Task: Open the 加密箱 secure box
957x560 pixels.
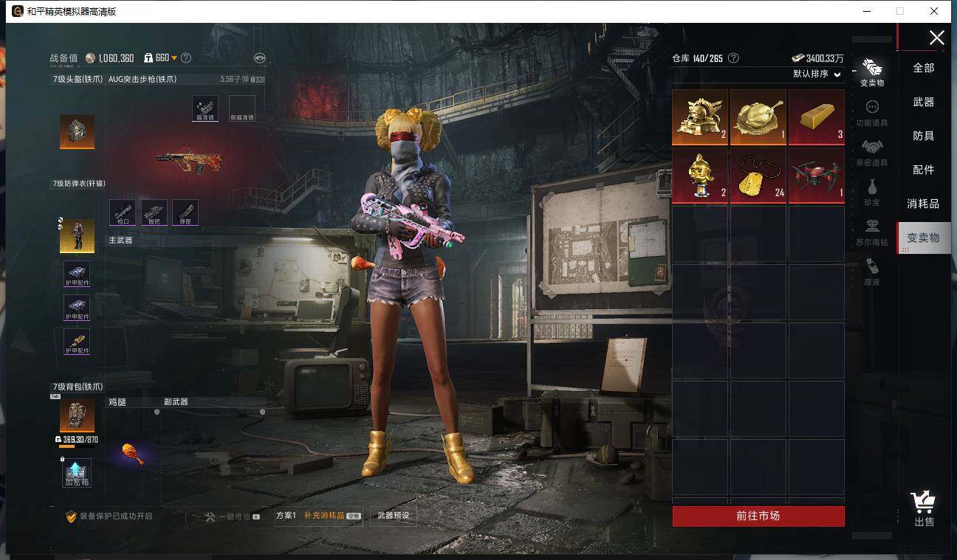Action: 77,473
